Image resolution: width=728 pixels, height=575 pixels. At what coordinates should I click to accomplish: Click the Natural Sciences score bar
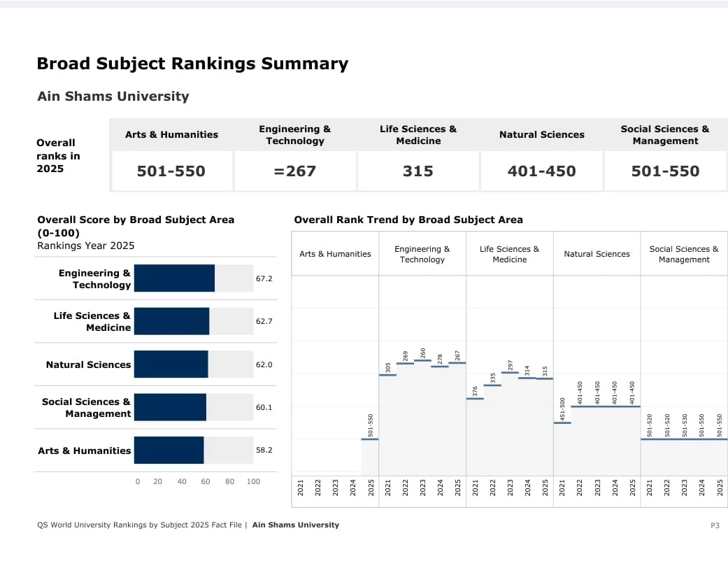pyautogui.click(x=171, y=364)
